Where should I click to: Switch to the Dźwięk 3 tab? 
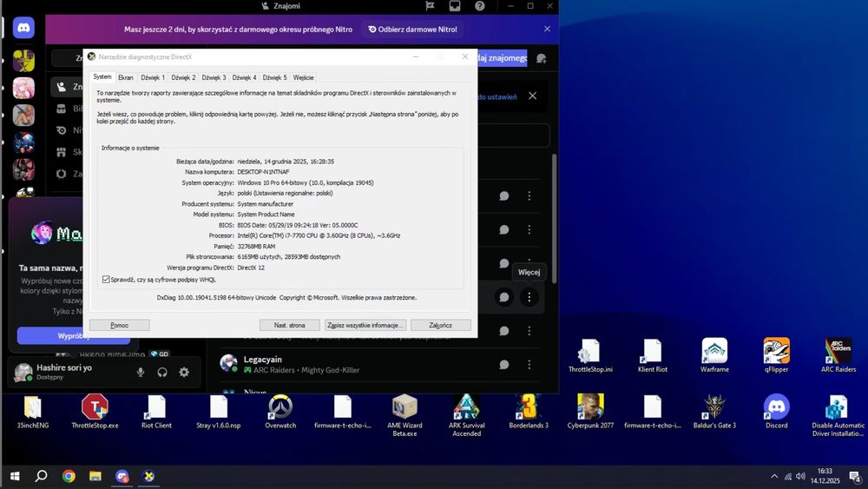coord(214,77)
